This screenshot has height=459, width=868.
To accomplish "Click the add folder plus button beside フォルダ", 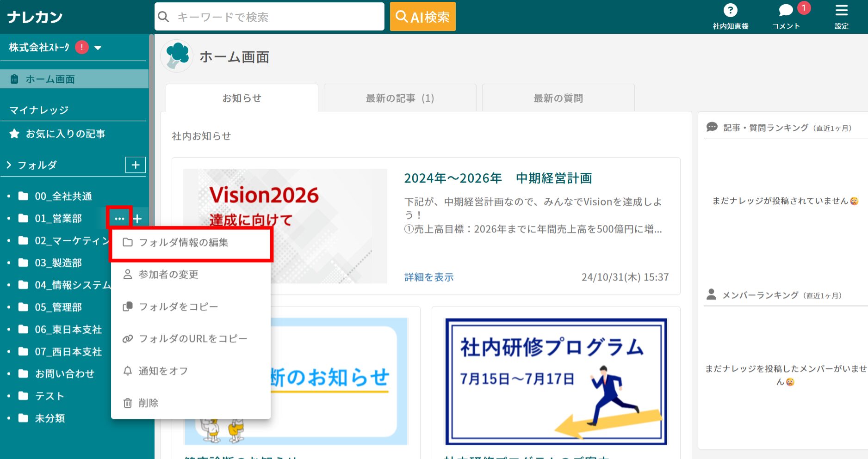I will point(136,165).
